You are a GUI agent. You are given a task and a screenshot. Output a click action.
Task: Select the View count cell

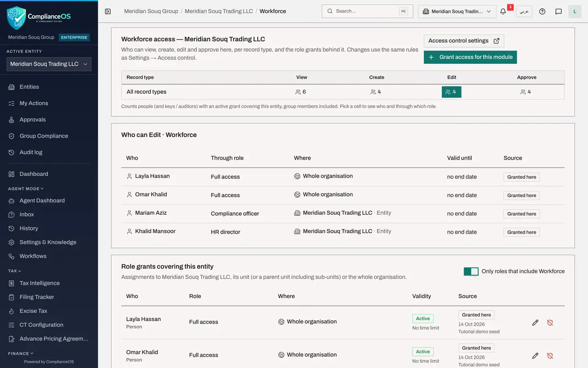tap(301, 92)
